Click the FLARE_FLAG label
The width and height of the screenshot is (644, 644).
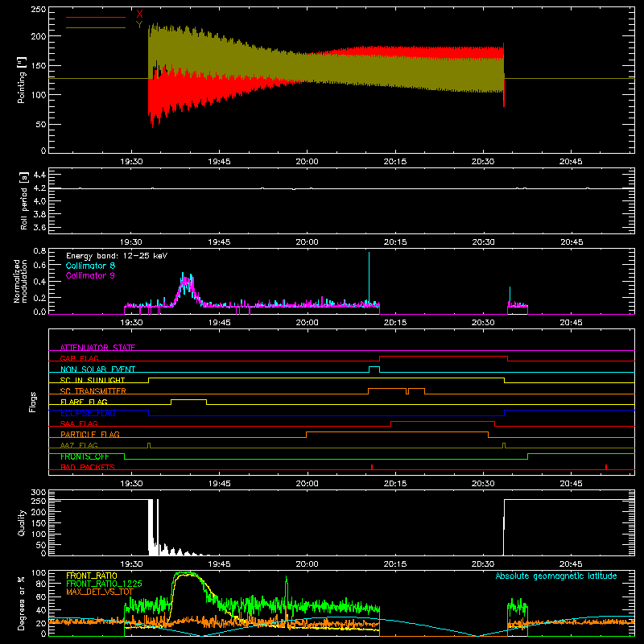coord(84,402)
